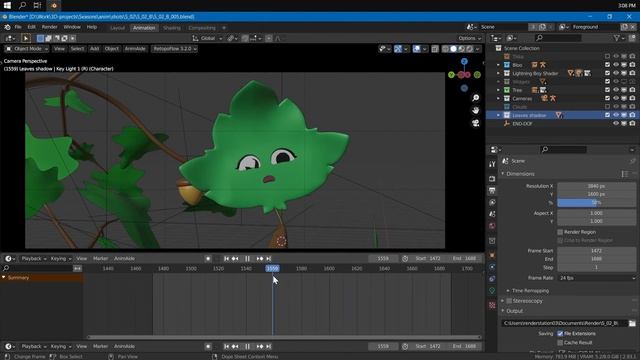640x360 pixels.
Task: Adjust the resolution percentage slider
Action: click(596, 202)
